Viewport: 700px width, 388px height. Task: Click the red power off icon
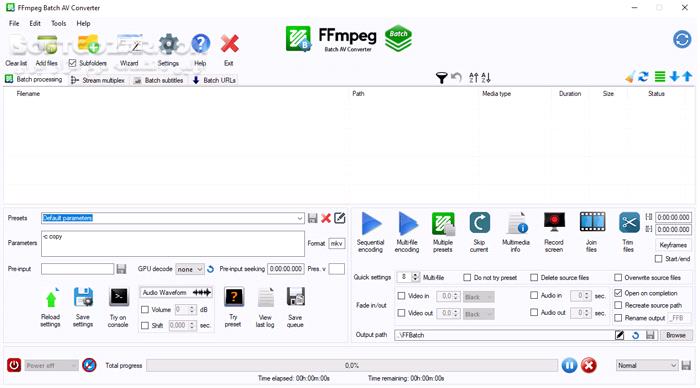(x=14, y=365)
